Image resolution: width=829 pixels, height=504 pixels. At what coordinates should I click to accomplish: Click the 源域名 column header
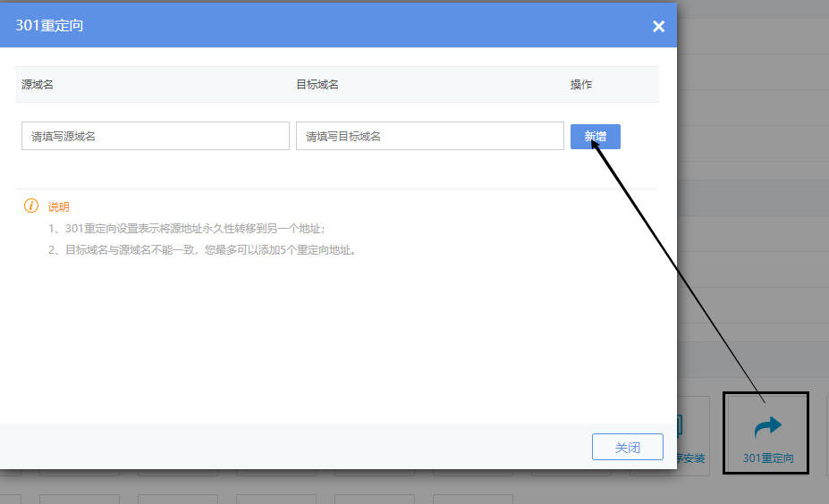(38, 85)
